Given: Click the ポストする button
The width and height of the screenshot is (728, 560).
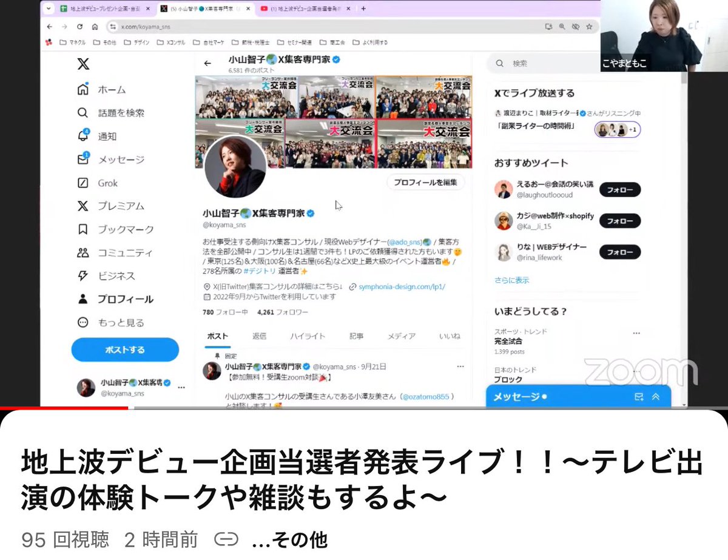Looking at the screenshot, I should (125, 349).
